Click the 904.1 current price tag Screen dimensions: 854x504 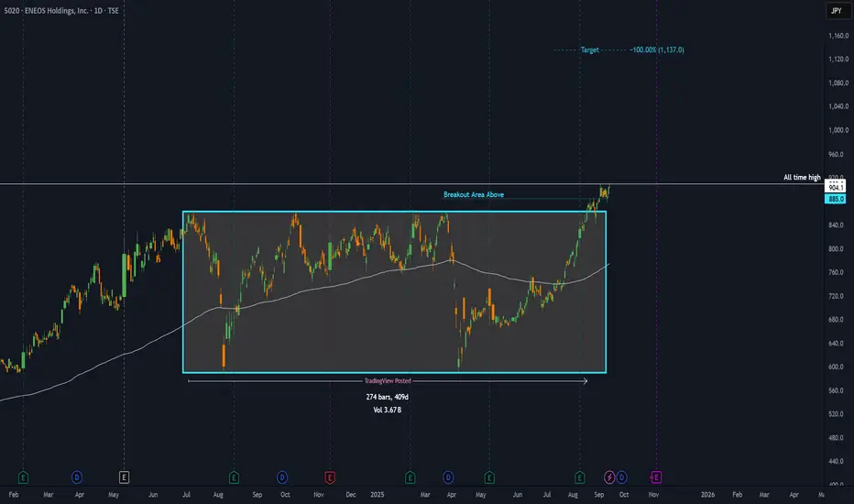[836, 186]
